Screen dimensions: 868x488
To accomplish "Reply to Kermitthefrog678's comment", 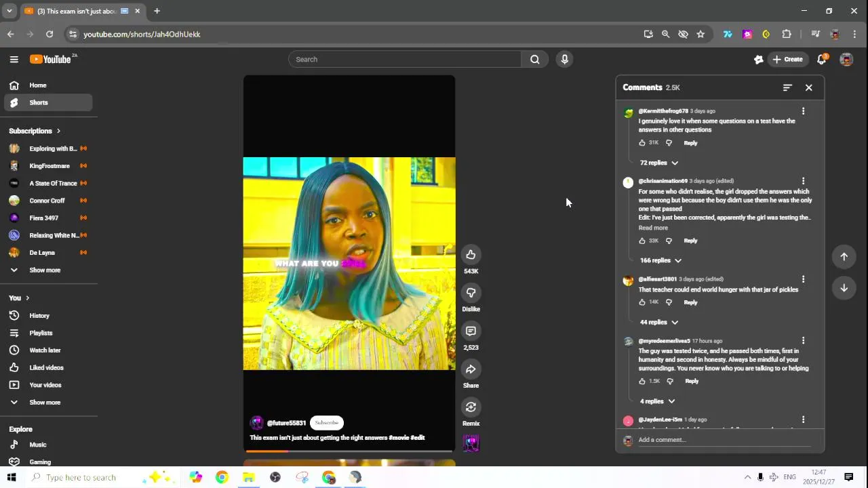I will [690, 143].
